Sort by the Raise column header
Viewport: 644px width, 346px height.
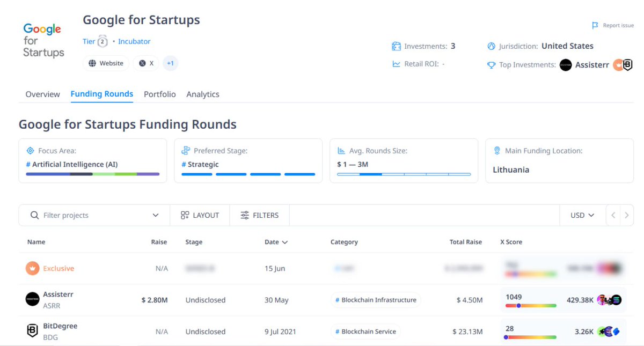pyautogui.click(x=159, y=242)
